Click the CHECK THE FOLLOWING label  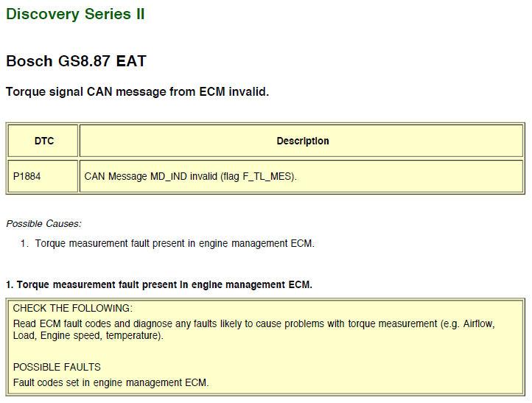[72, 308]
